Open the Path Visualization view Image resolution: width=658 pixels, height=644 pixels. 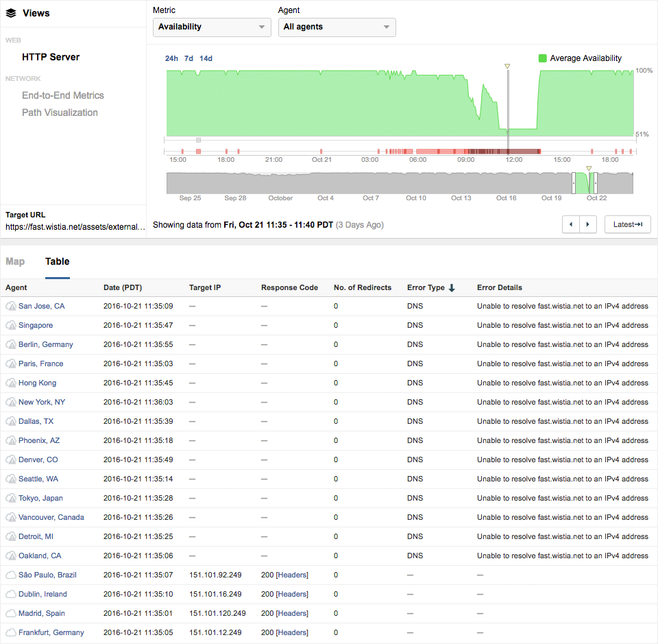(x=60, y=112)
